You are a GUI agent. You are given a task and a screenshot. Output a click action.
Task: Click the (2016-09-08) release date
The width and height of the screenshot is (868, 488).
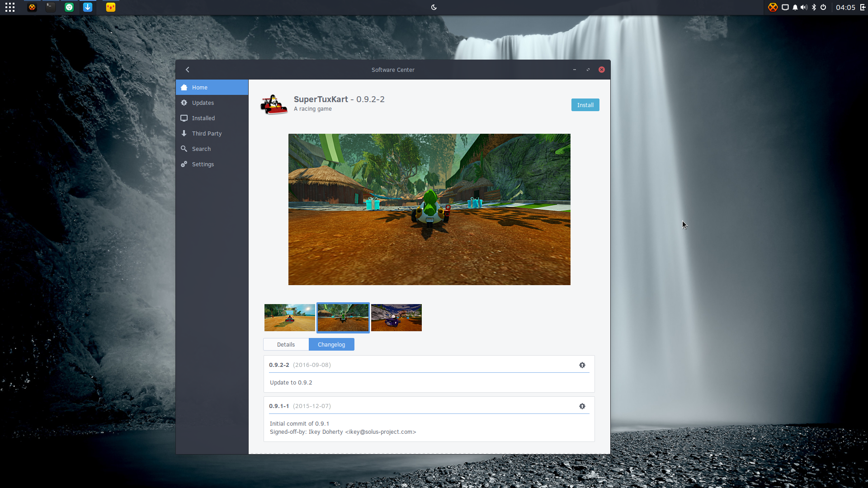312,365
